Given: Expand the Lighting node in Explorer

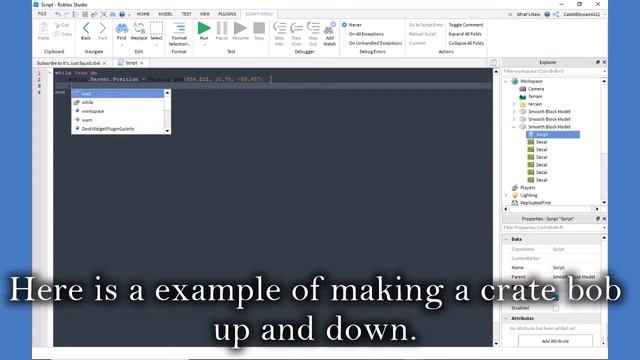Looking at the screenshot, I should coord(506,196).
